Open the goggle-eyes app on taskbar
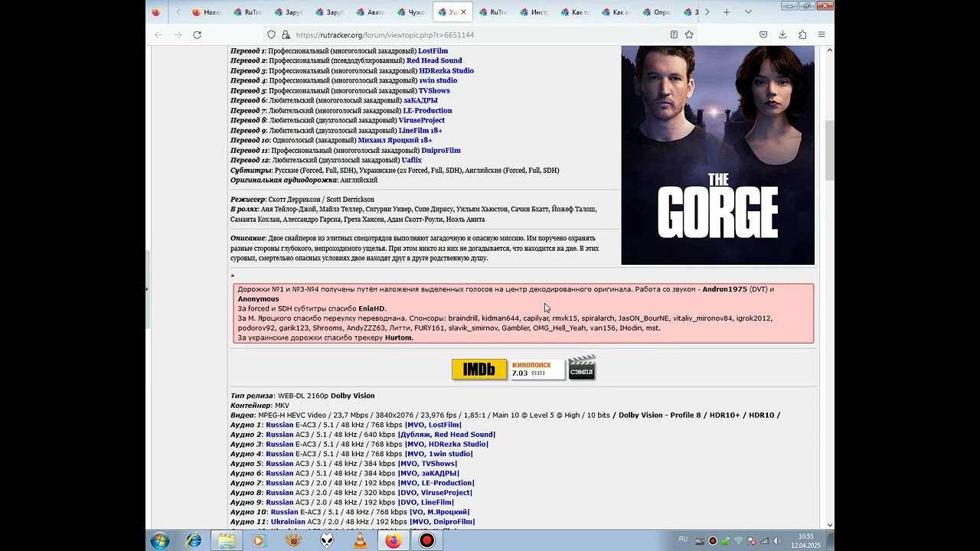Viewport: 980px width, 551px height. coord(293,540)
